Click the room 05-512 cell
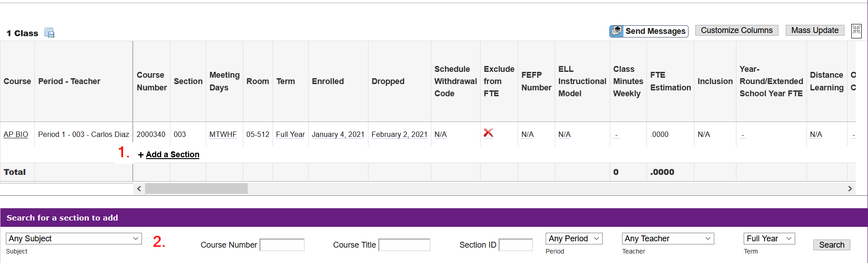 pos(258,134)
